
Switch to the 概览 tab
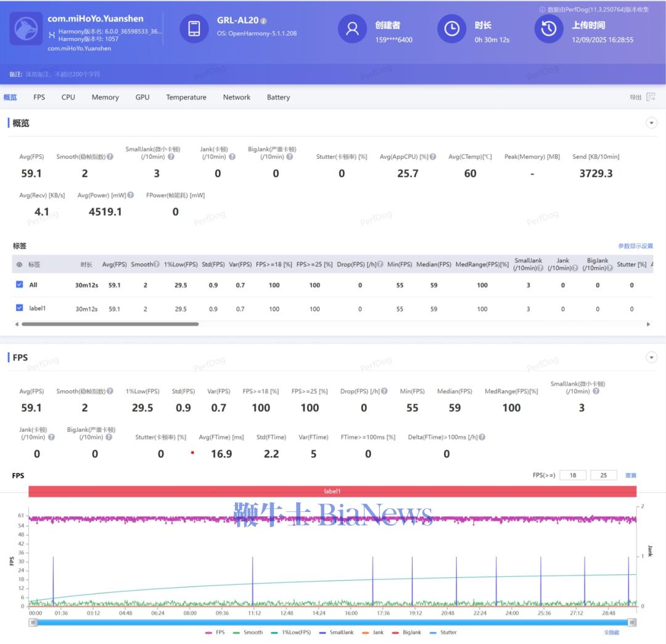pyautogui.click(x=10, y=97)
